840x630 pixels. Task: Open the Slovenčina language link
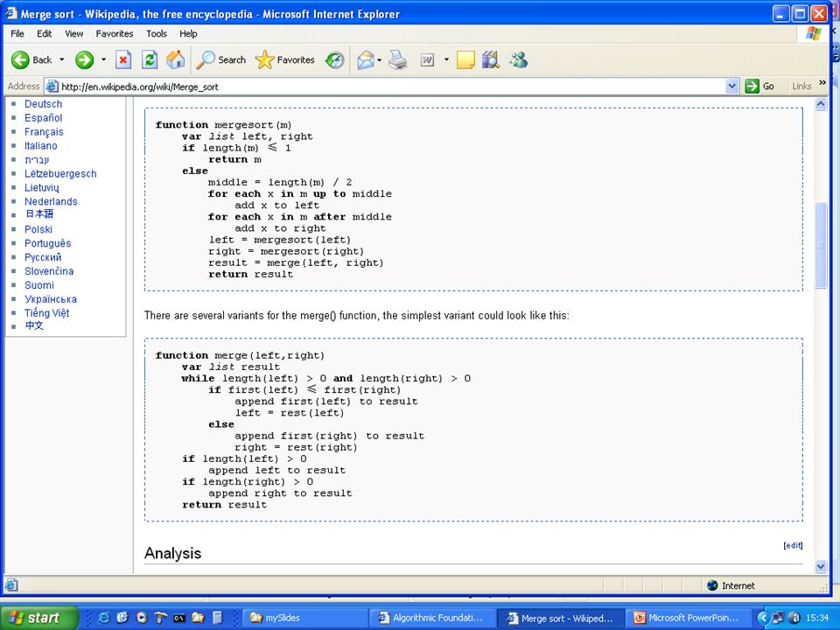coord(49,271)
